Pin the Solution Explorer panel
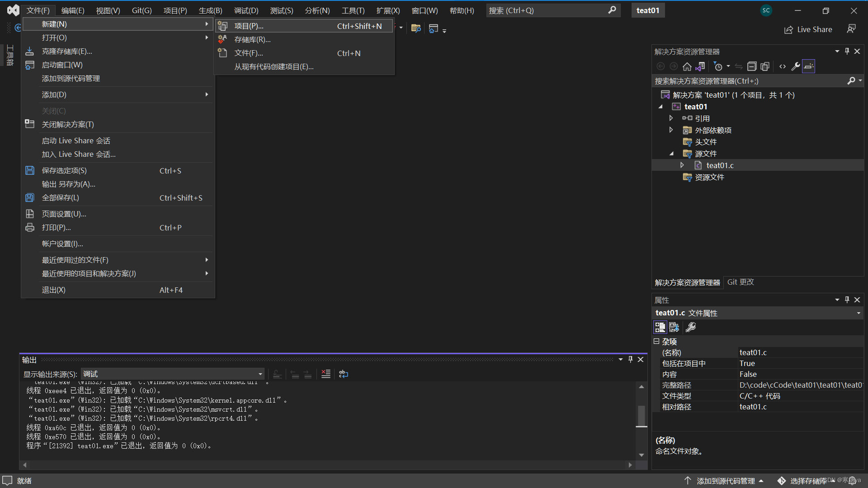Screen dimensions: 868x488 [847, 52]
